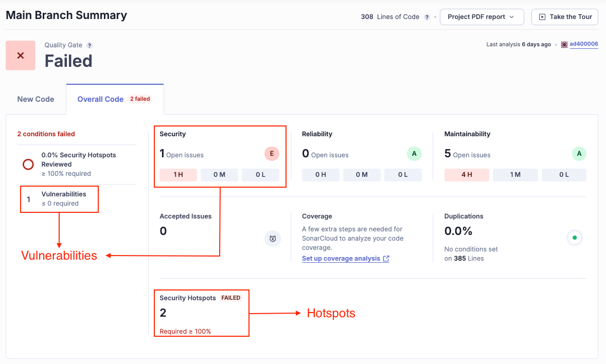
Task: Filter Maintainability by 4 H high severity
Action: 467,175
